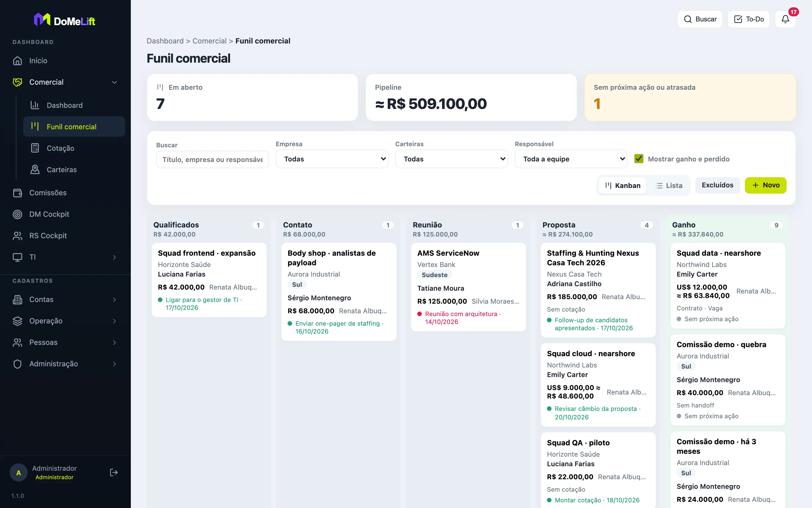This screenshot has width=812, height=508.
Task: Open the DM Cockpit sidebar item
Action: click(65, 214)
